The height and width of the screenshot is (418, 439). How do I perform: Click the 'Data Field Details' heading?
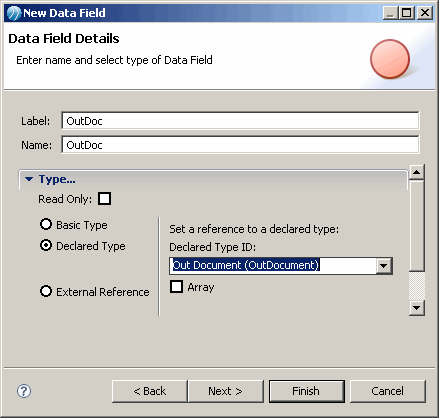click(x=64, y=39)
